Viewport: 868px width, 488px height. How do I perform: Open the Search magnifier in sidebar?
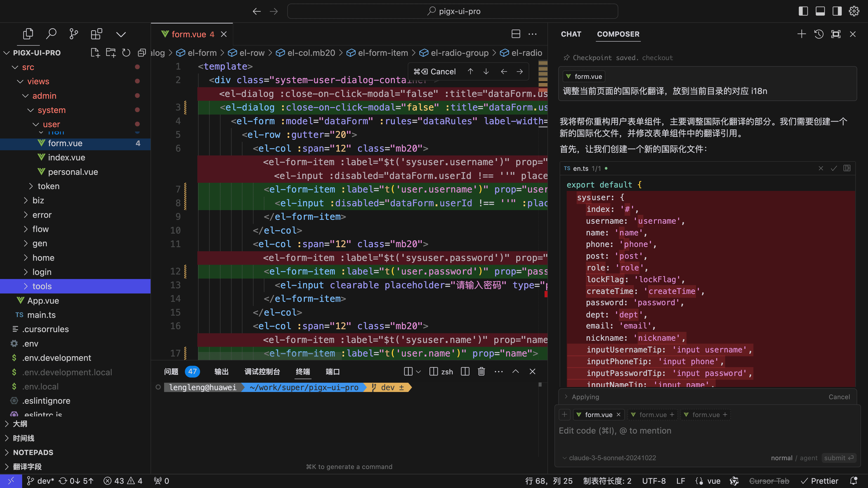coord(51,34)
